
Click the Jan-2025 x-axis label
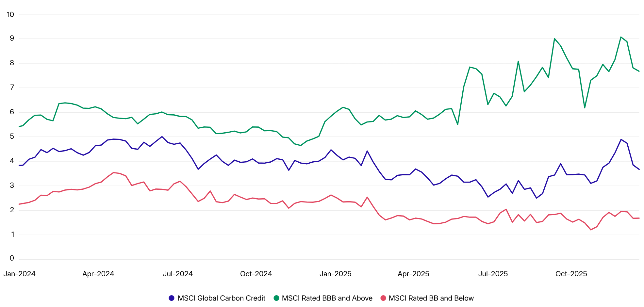click(x=335, y=274)
